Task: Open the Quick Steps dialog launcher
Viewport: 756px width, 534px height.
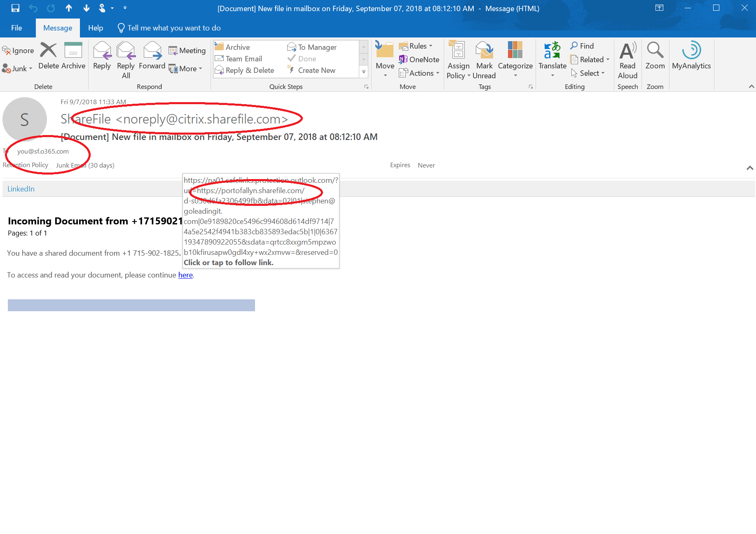Action: [x=366, y=87]
